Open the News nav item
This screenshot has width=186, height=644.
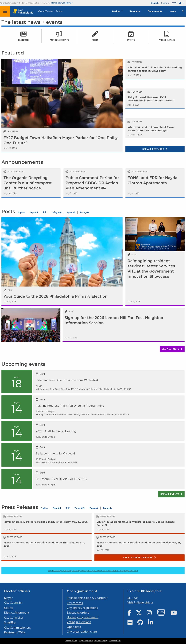(x=173, y=11)
